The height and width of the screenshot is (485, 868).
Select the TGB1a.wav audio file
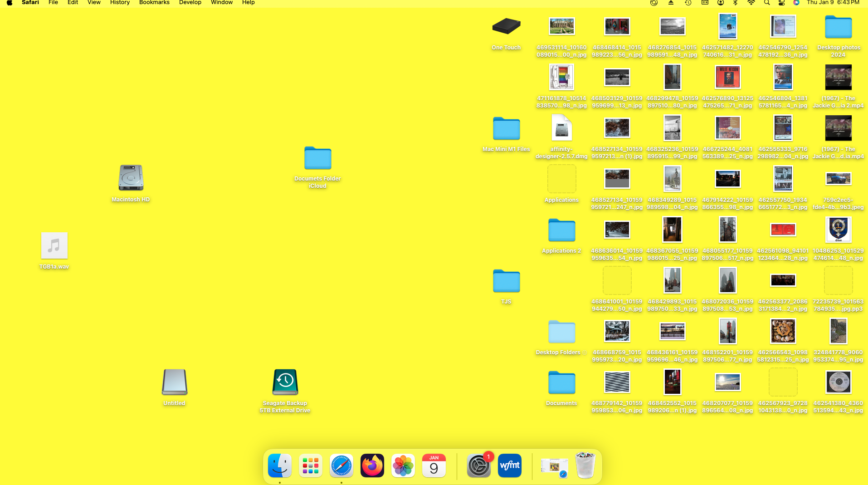coord(54,245)
